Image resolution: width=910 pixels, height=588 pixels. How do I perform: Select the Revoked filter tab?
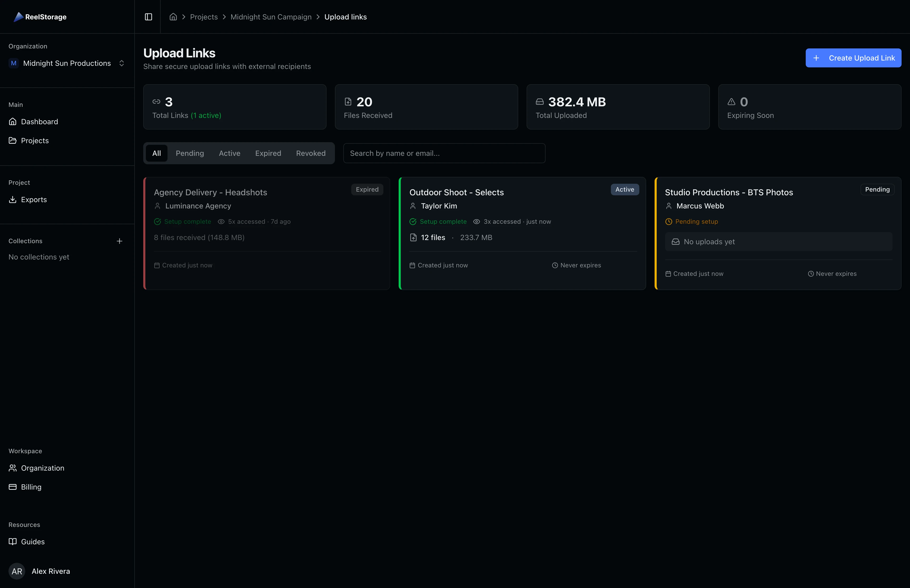(310, 153)
